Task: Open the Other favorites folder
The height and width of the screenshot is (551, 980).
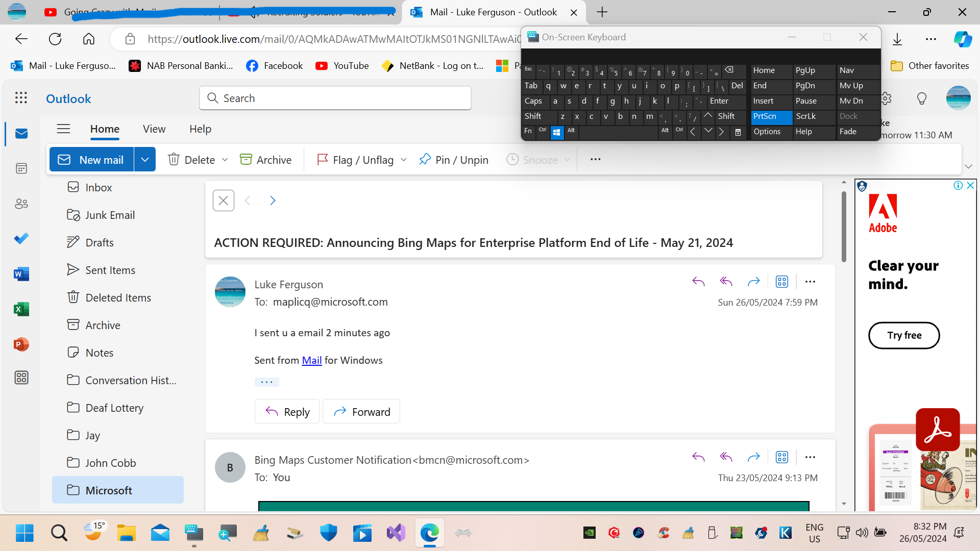Action: tap(929, 66)
